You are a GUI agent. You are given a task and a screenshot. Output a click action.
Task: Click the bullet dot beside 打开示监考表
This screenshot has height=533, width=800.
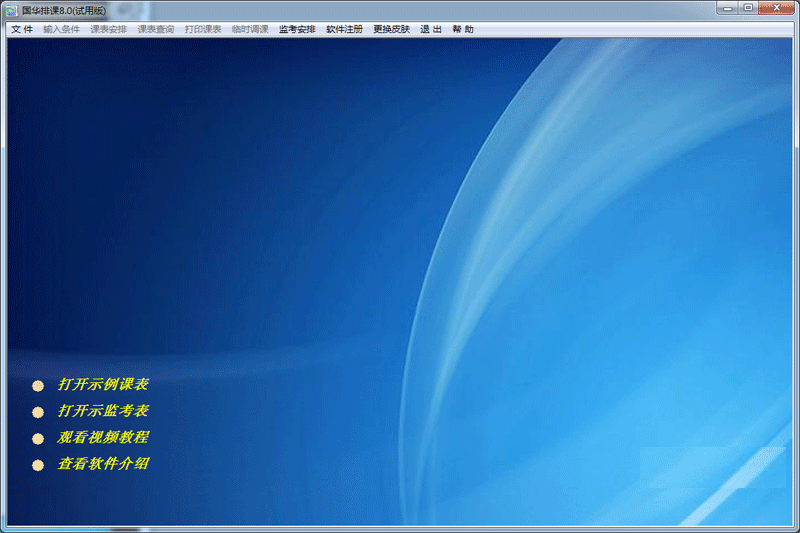(x=38, y=412)
